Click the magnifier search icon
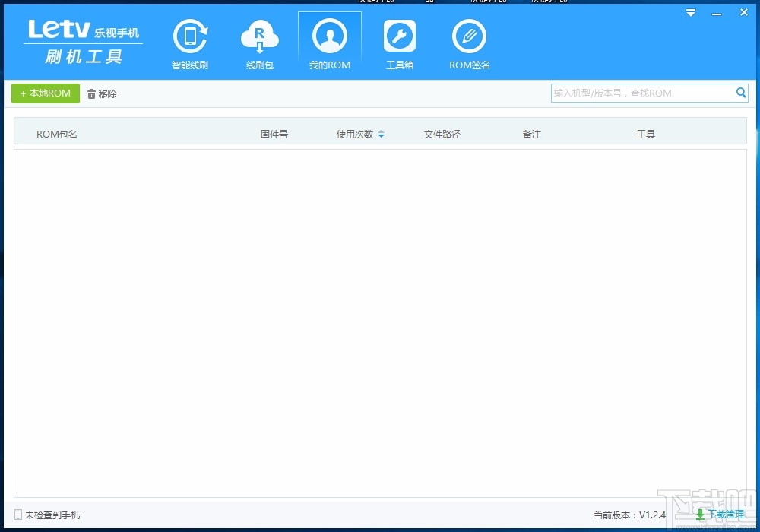Viewport: 760px width, 532px height. click(x=741, y=93)
